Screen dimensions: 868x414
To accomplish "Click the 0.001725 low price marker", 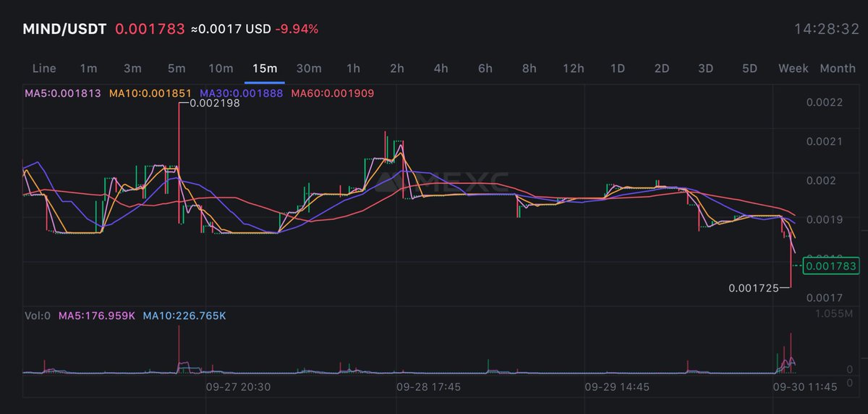I will tap(754, 288).
